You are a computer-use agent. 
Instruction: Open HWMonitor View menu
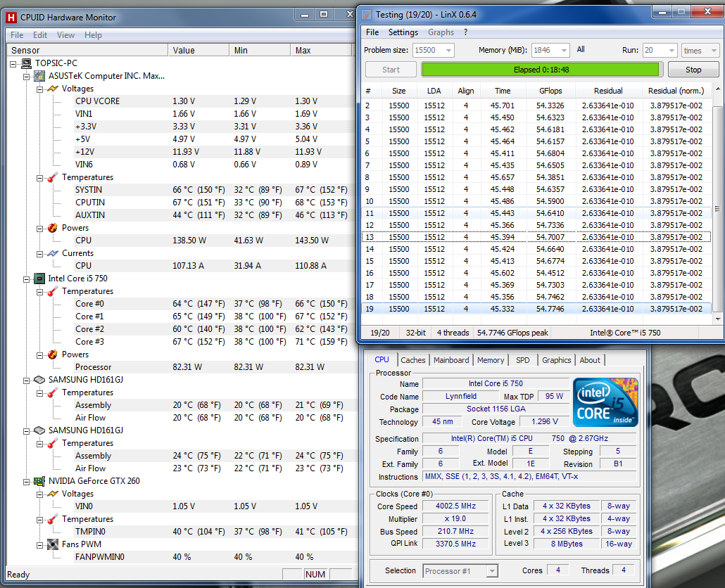tap(65, 35)
